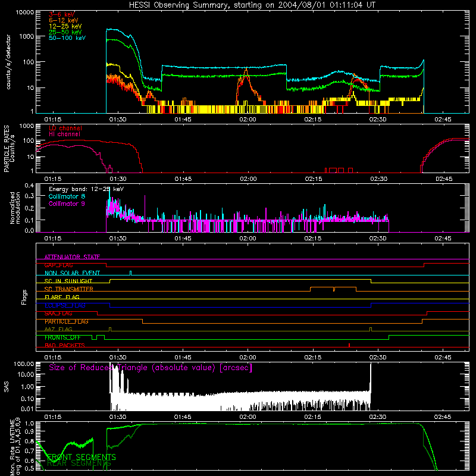Select the orange 6-12 keV legend label

tap(64, 20)
